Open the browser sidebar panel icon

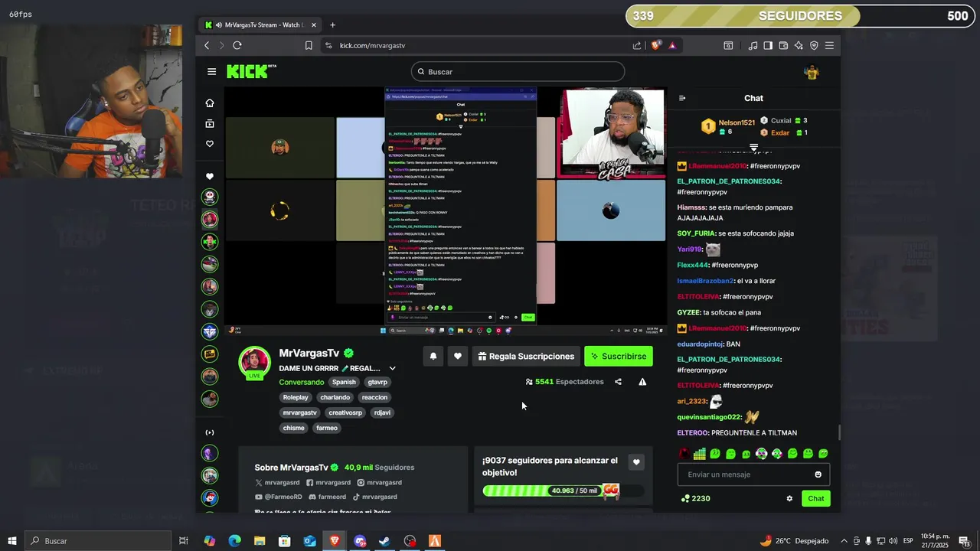pyautogui.click(x=768, y=45)
